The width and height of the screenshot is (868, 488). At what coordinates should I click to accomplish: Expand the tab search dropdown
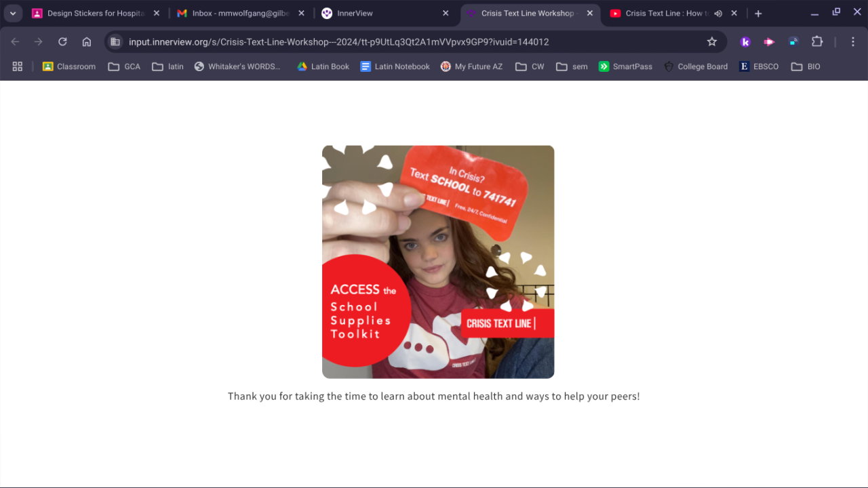[x=13, y=14]
